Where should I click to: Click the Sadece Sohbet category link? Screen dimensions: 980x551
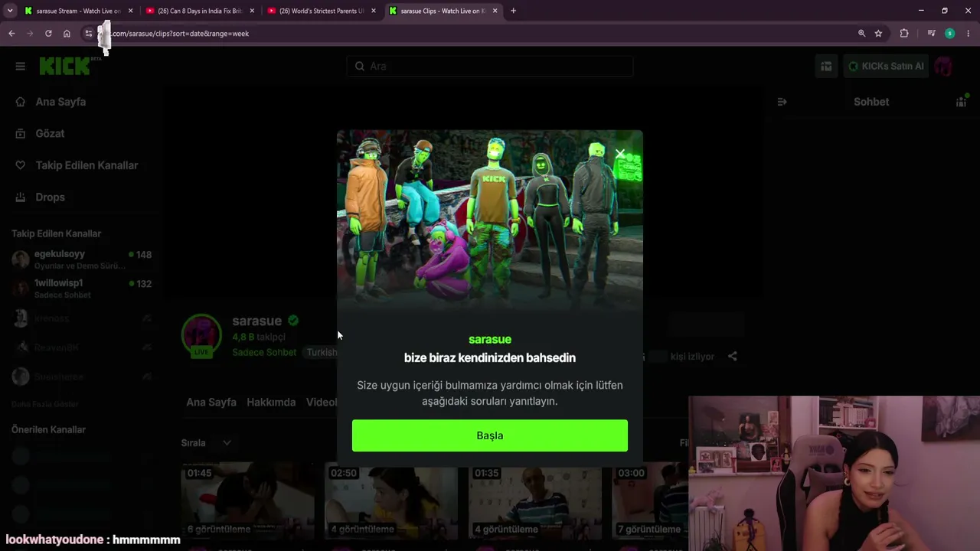click(x=264, y=353)
